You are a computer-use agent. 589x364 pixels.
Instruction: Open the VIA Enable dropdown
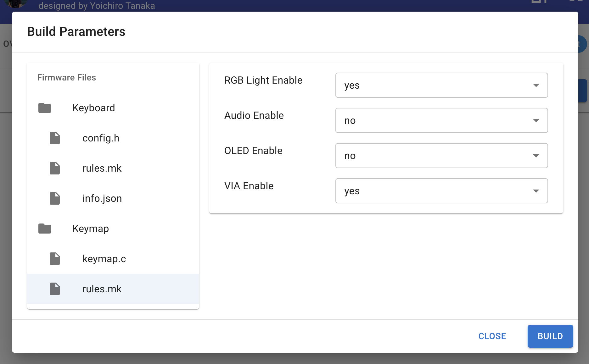(x=441, y=191)
